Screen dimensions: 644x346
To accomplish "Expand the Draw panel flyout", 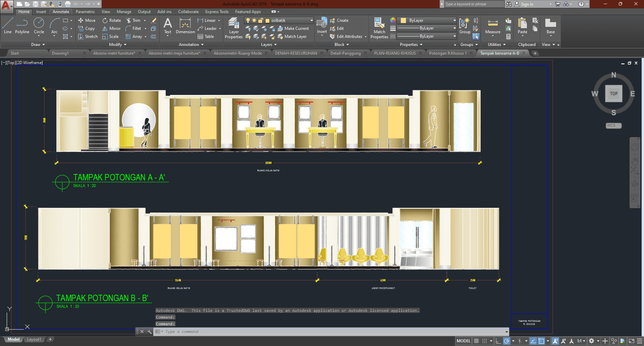I will [x=38, y=45].
